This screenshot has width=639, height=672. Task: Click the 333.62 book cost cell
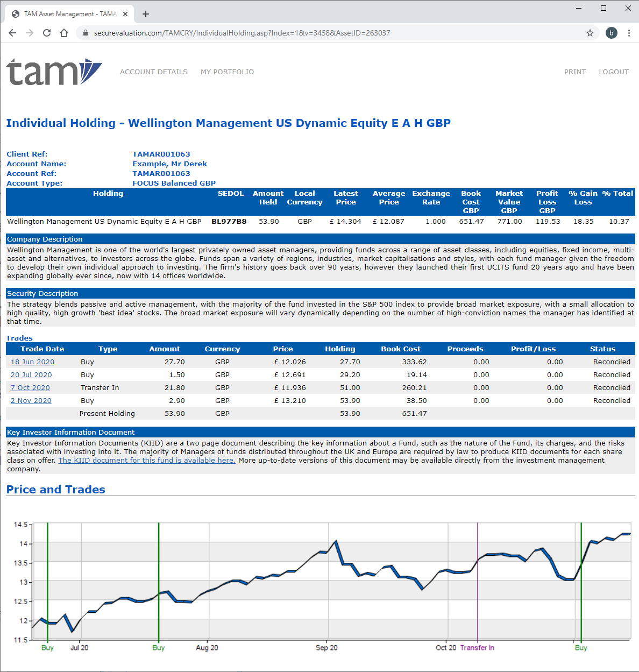[x=414, y=362]
